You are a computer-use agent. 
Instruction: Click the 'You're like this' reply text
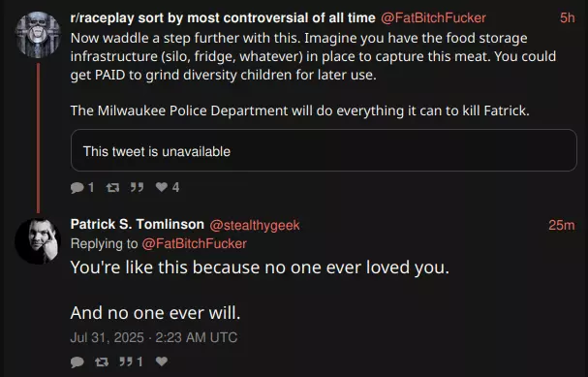(x=260, y=290)
